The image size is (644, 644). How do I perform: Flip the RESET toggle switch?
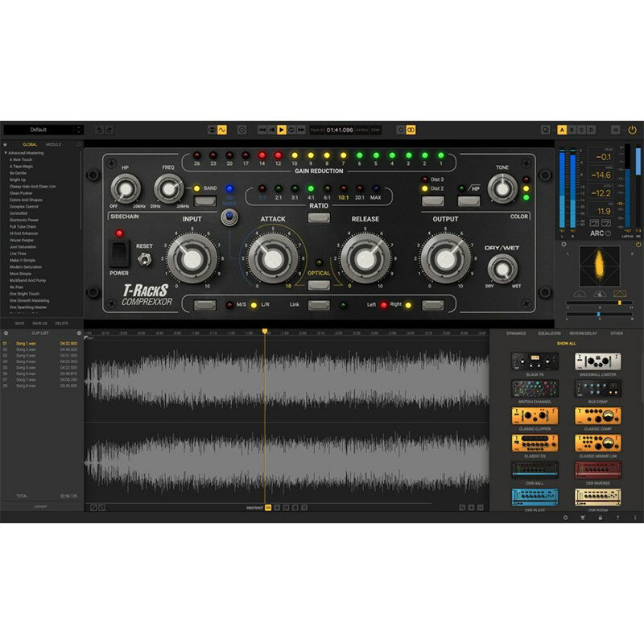(145, 259)
